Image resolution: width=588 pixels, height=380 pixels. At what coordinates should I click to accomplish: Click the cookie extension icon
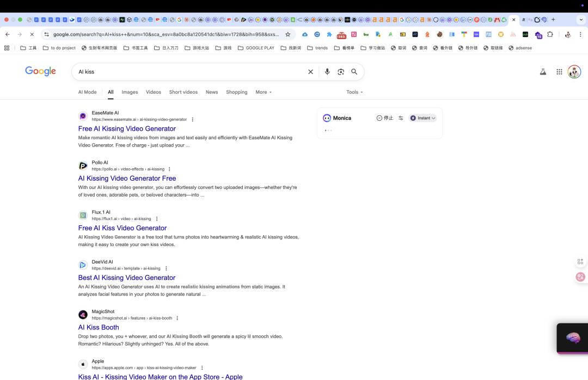coord(439,34)
